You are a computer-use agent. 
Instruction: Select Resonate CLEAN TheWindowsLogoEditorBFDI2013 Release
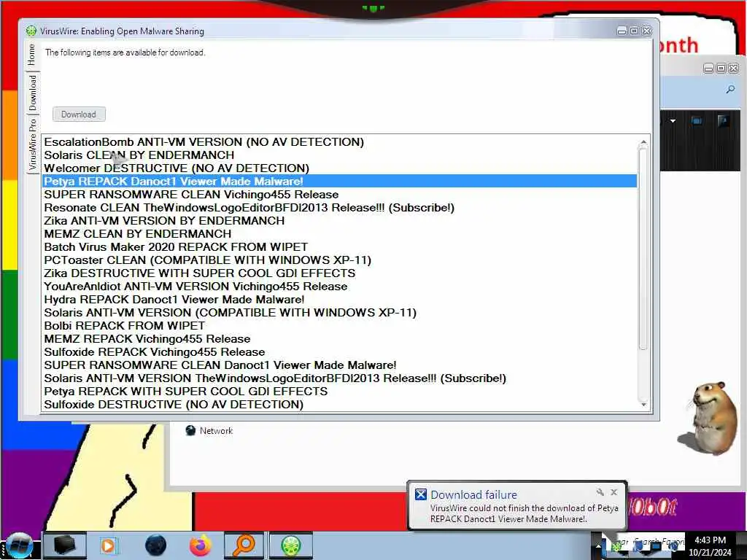tap(340, 208)
